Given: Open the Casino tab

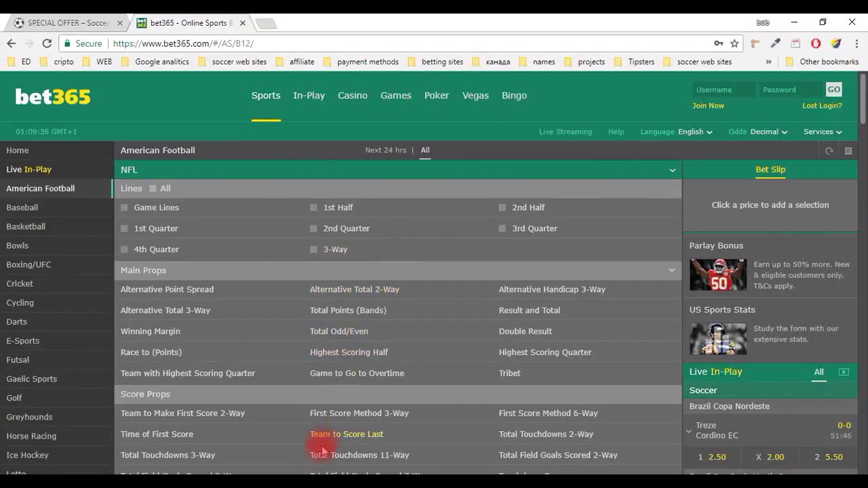Looking at the screenshot, I should coord(353,96).
